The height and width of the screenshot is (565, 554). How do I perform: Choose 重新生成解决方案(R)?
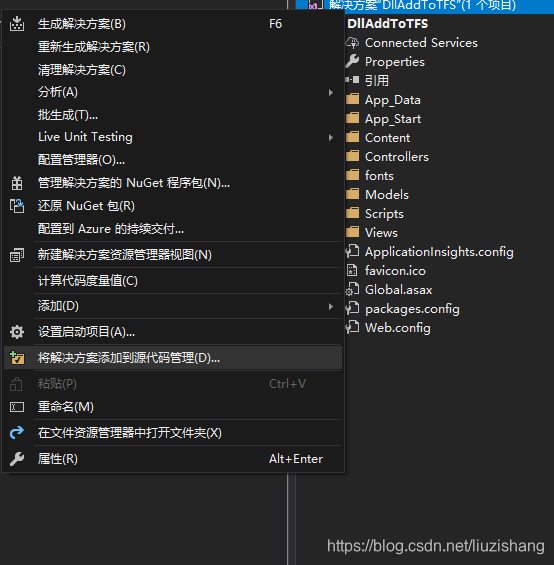(x=172, y=47)
